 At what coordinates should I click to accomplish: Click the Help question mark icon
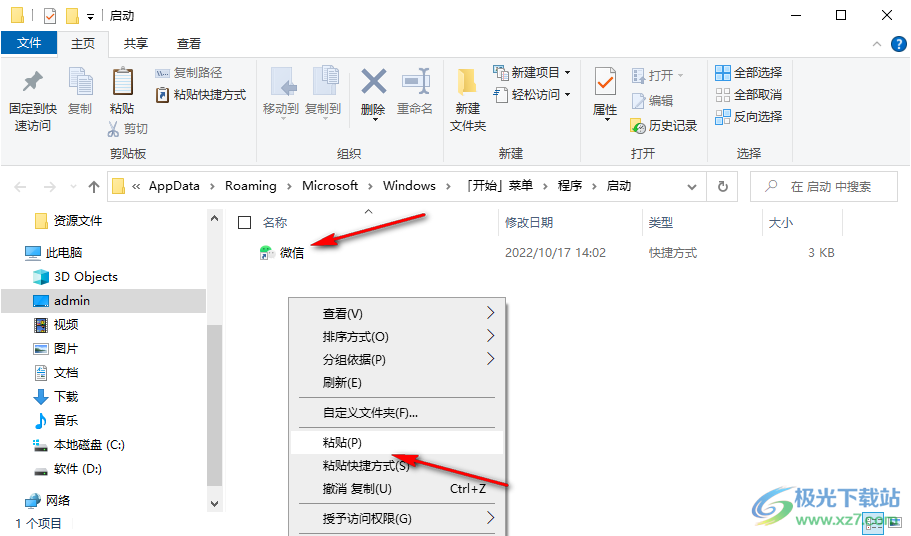pyautogui.click(x=898, y=44)
